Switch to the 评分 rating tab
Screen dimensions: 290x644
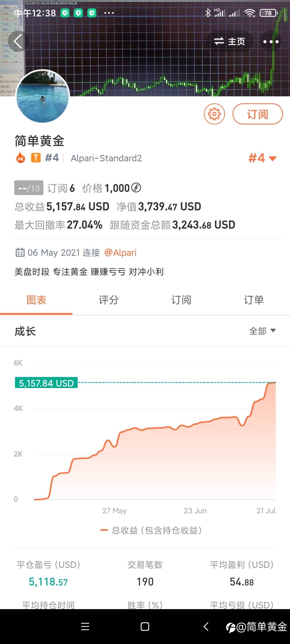click(109, 300)
